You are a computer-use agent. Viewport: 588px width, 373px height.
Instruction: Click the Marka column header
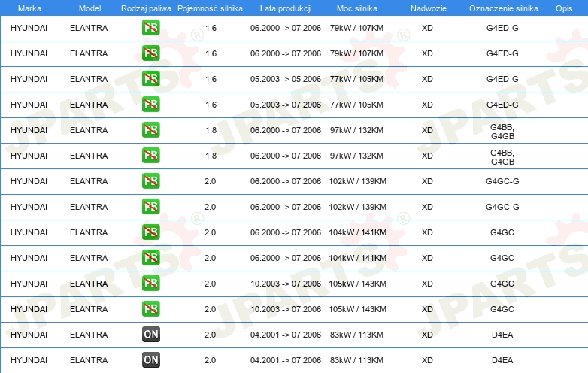point(29,8)
